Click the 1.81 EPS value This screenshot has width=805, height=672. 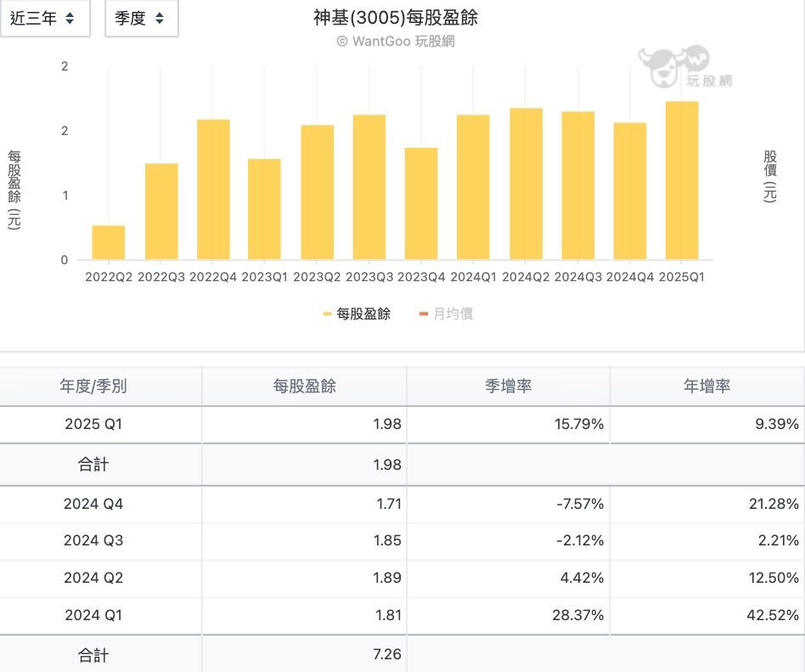388,615
